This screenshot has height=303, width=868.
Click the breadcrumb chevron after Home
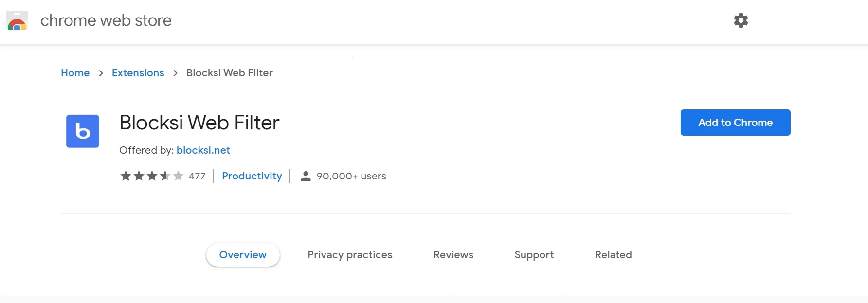pos(101,73)
